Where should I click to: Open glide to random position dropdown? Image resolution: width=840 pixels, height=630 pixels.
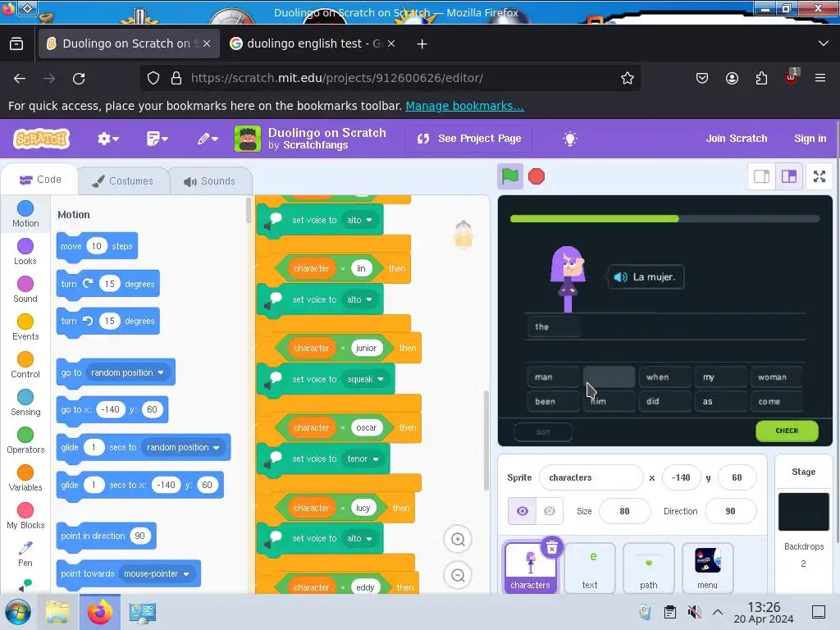click(x=183, y=447)
